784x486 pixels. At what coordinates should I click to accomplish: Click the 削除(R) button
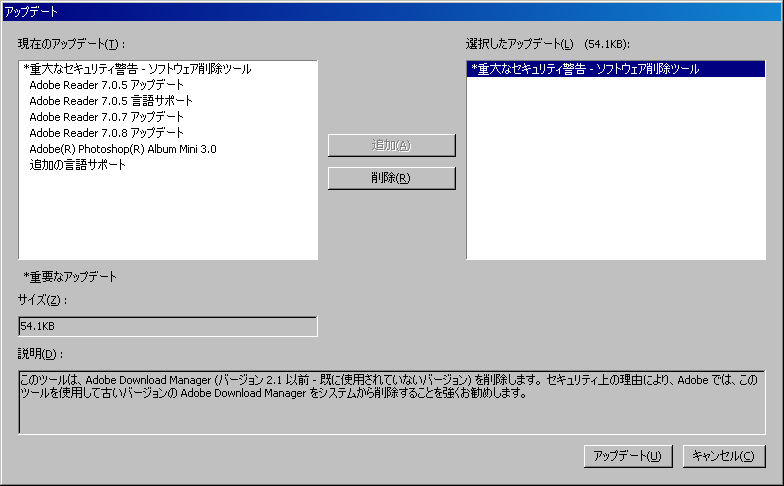tap(391, 178)
